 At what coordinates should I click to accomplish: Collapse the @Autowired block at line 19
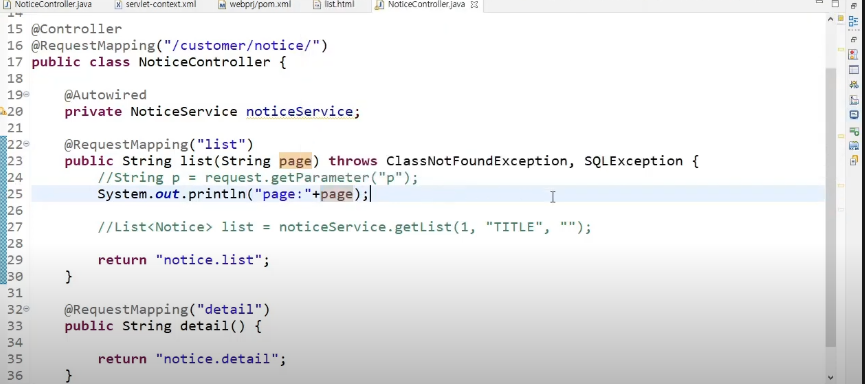pos(26,94)
